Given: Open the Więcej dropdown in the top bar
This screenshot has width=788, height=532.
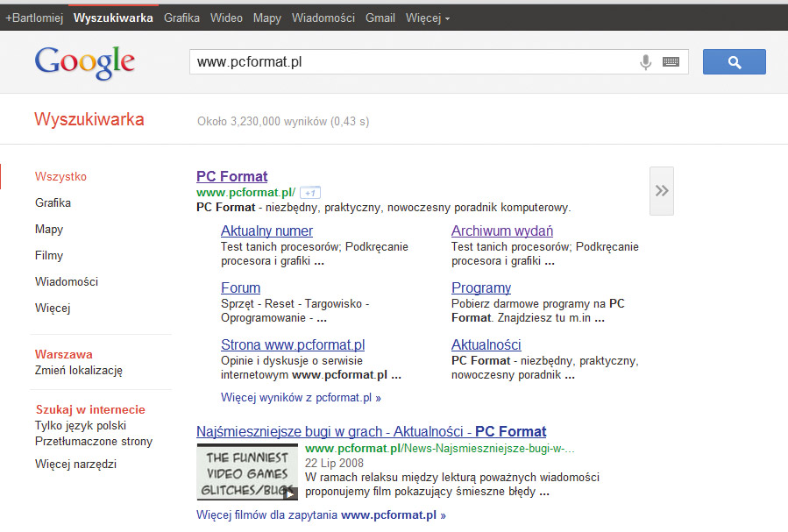Looking at the screenshot, I should tap(427, 17).
